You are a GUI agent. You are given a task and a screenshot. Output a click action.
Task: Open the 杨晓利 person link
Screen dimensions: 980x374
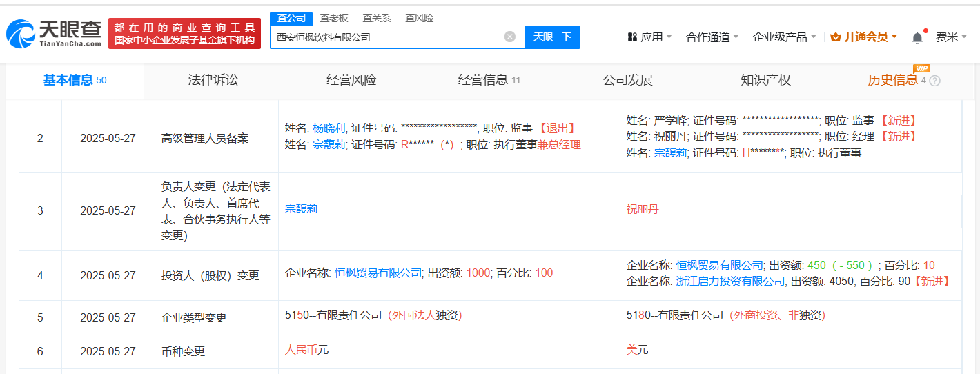tap(329, 128)
